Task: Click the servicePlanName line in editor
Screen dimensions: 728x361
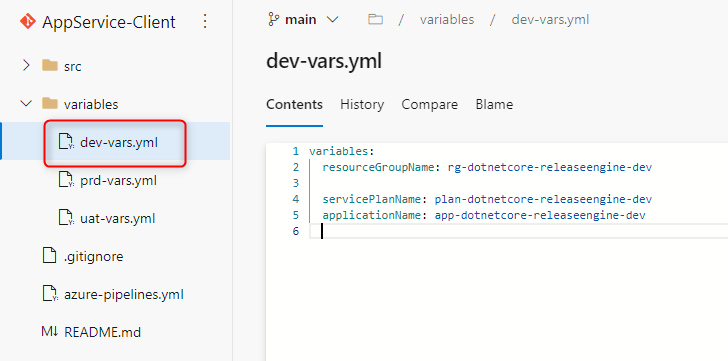Action: point(487,200)
